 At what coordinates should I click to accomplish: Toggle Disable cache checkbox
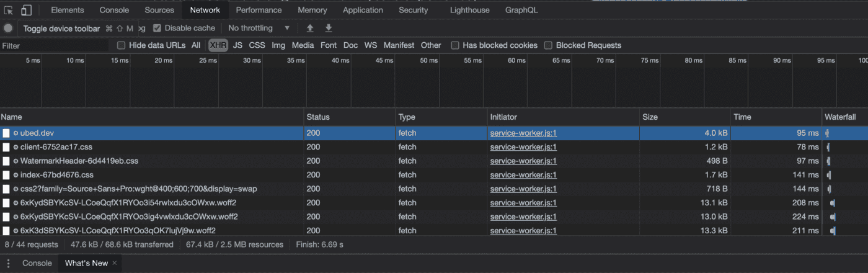[157, 28]
